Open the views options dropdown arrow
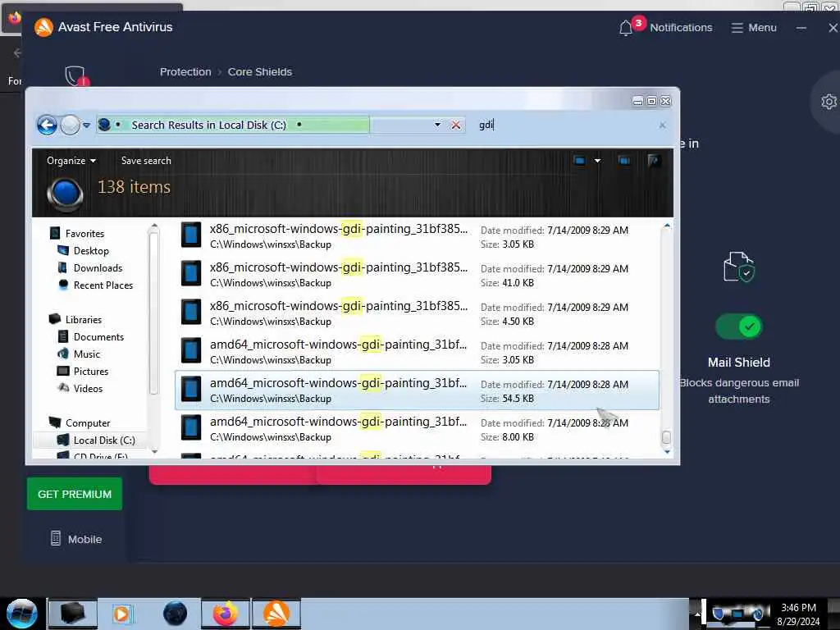 (x=597, y=161)
